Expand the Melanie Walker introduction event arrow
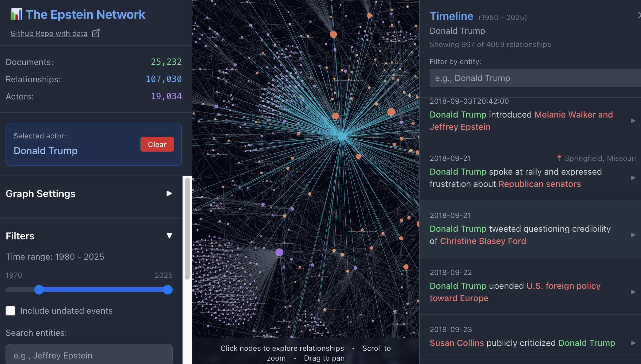Screen dimensions: 641x364 (x=633, y=121)
